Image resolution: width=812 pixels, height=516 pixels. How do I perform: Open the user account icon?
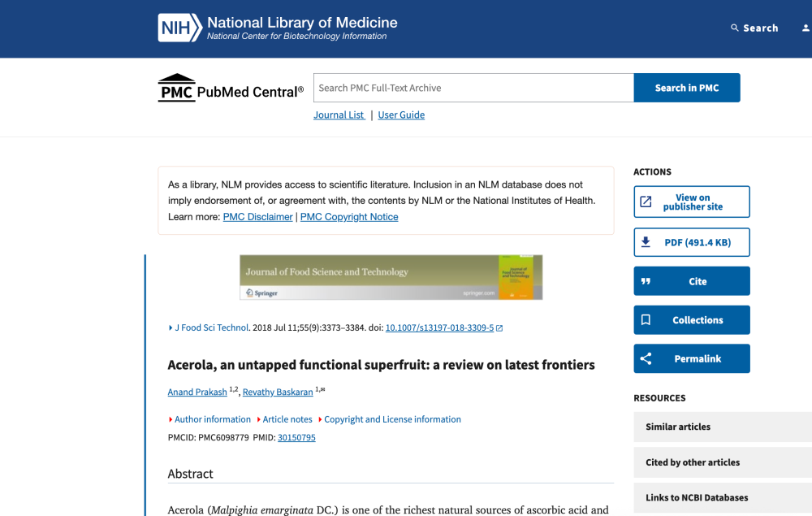pyautogui.click(x=806, y=28)
